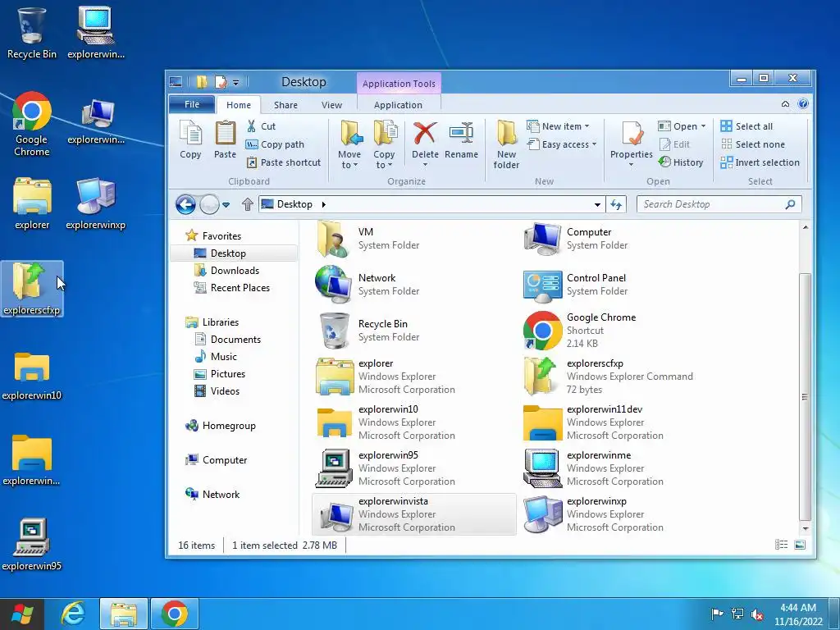This screenshot has width=840, height=630.
Task: Switch to large icons view in status bar
Action: 800,545
